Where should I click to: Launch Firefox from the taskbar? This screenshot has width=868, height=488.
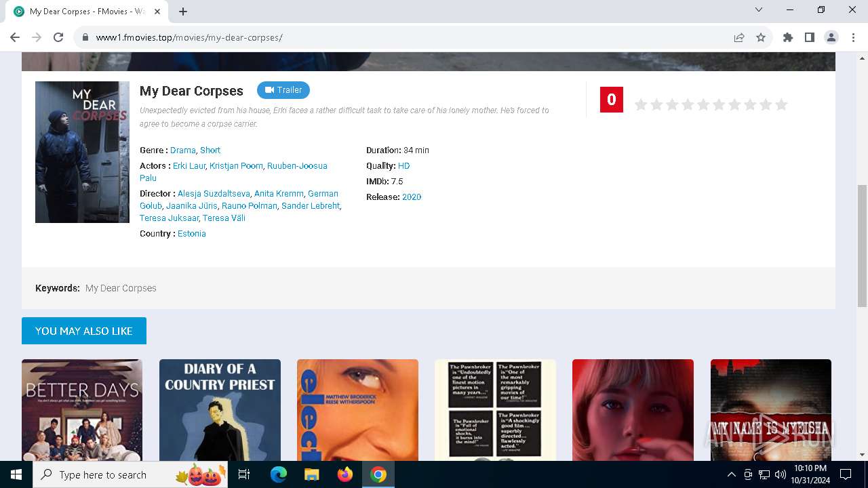pos(345,474)
